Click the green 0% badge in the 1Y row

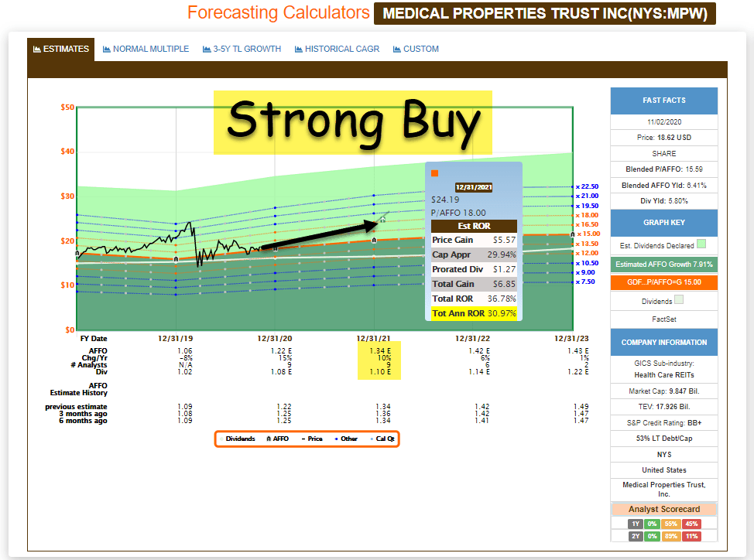click(652, 524)
